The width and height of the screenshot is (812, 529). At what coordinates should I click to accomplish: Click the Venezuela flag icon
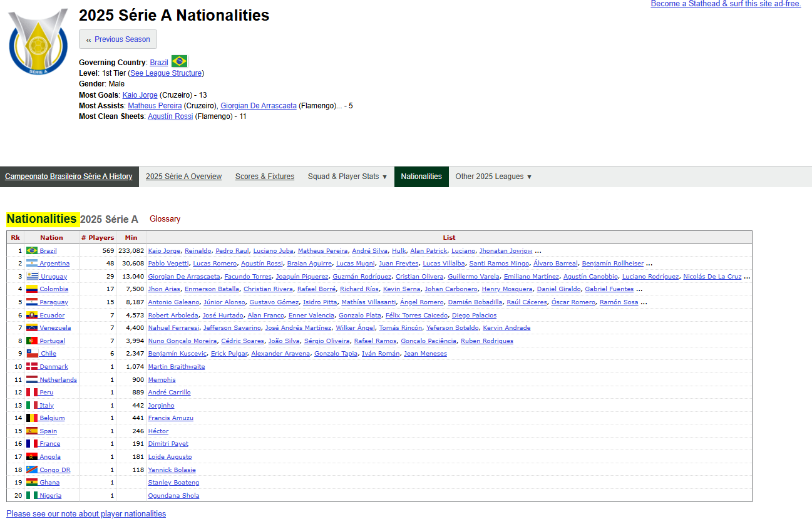(x=32, y=327)
